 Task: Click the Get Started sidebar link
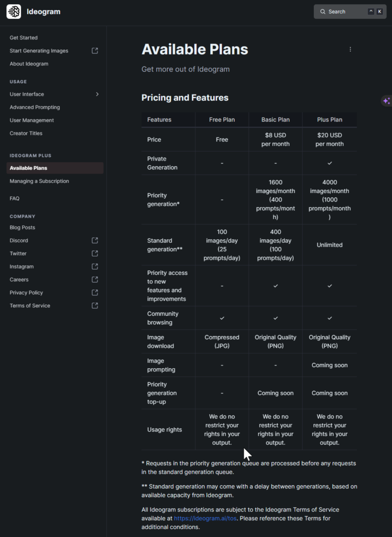click(24, 38)
